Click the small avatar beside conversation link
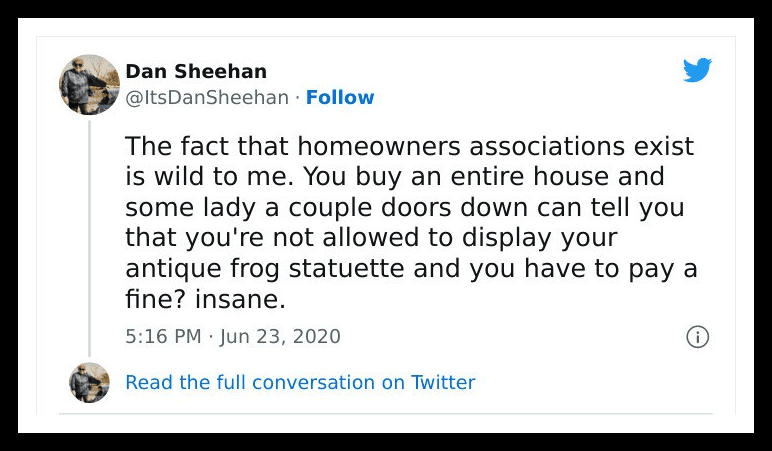This screenshot has height=451, width=772. pyautogui.click(x=89, y=382)
